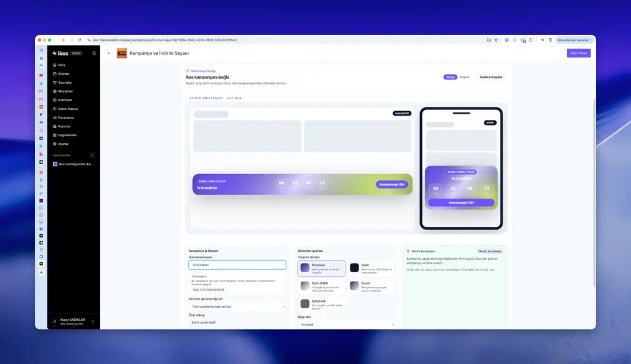
Task: Click the Çerçeveli grey swatch
Action: (305, 304)
